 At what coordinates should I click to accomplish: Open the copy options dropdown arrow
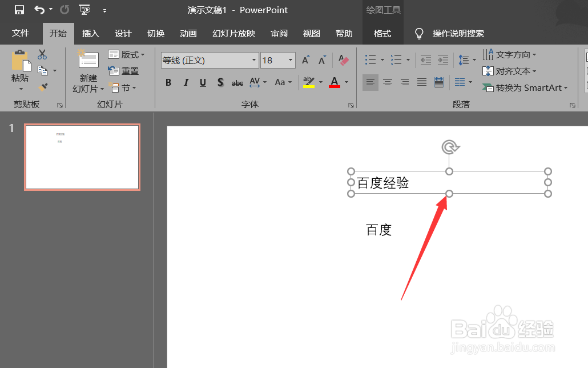coord(55,71)
